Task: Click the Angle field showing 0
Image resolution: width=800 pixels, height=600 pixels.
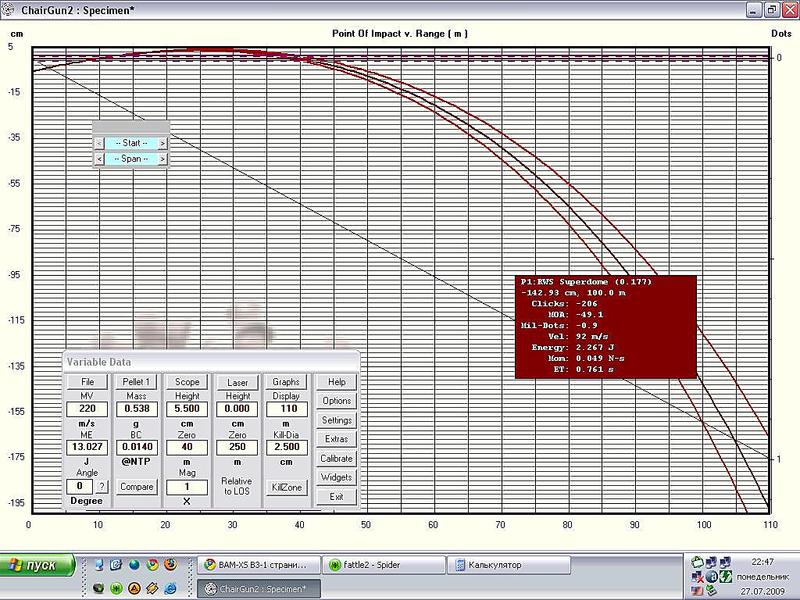Action: pyautogui.click(x=80, y=486)
